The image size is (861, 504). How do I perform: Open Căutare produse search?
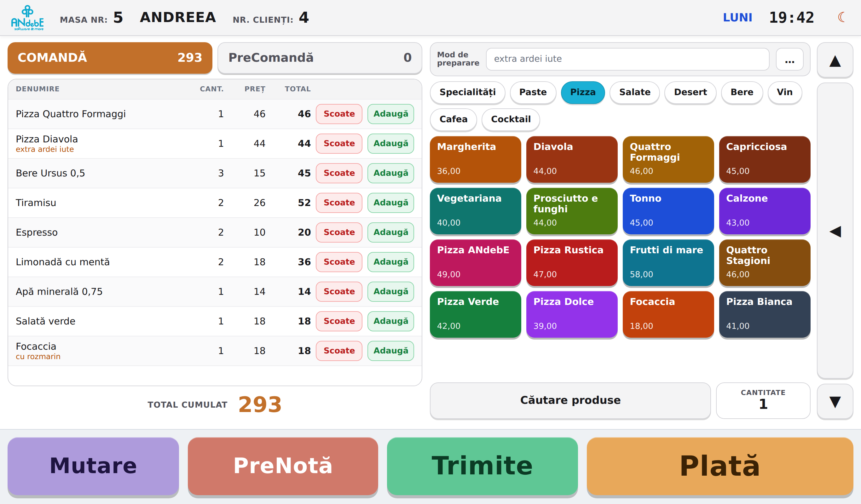click(x=570, y=400)
